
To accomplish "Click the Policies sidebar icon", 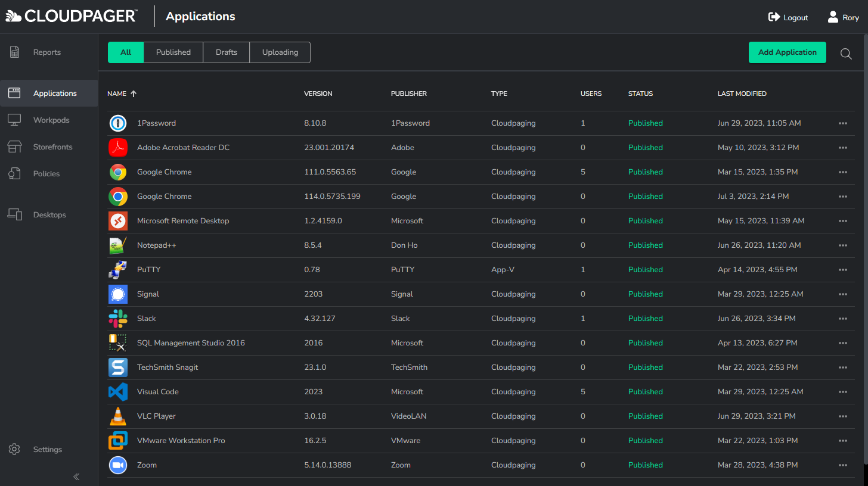I will pyautogui.click(x=14, y=174).
